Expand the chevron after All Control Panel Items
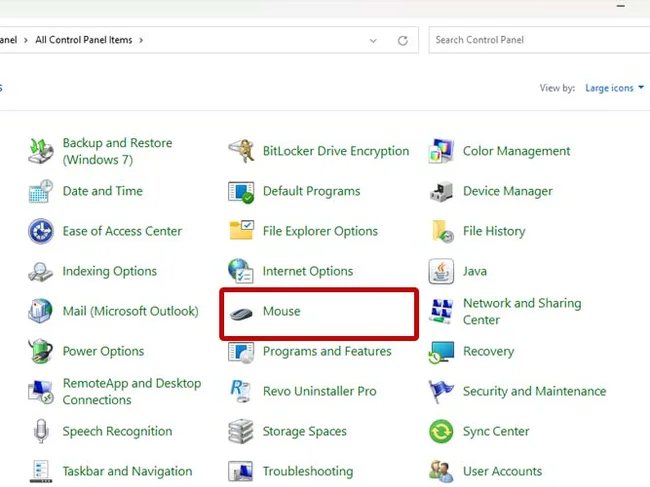 pyautogui.click(x=141, y=40)
